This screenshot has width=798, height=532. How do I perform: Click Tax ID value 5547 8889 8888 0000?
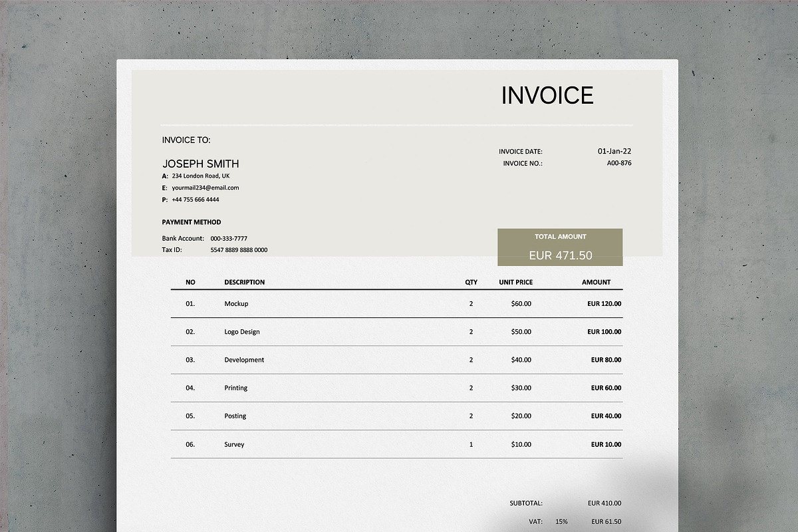(x=239, y=250)
